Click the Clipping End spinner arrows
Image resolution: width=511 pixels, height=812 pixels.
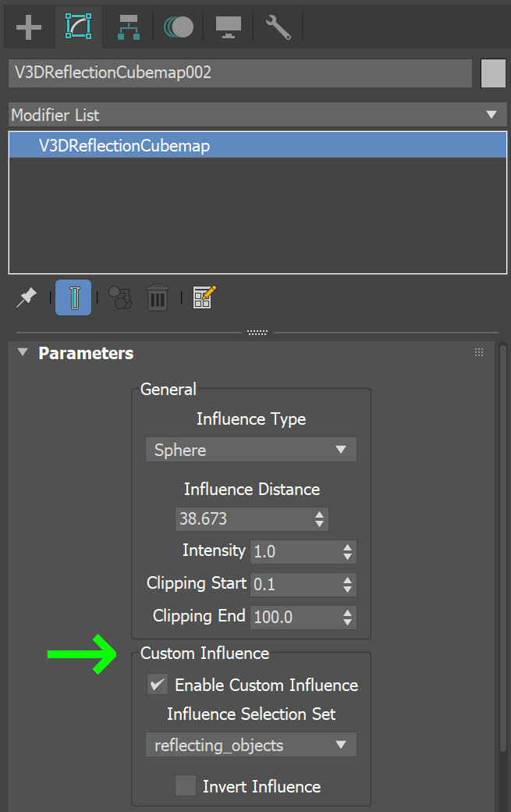[348, 618]
